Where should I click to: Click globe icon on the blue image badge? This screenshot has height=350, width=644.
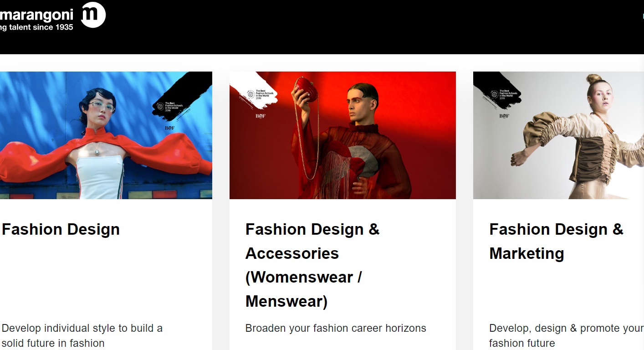point(159,106)
